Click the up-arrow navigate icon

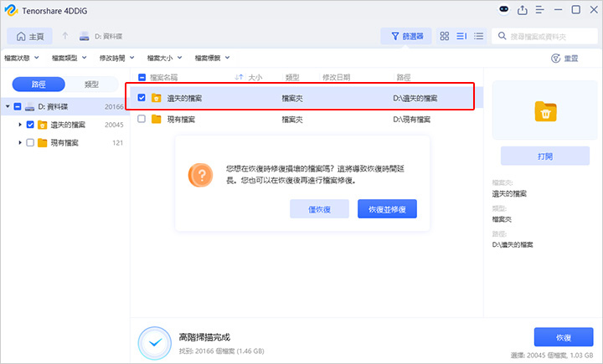pyautogui.click(x=65, y=36)
